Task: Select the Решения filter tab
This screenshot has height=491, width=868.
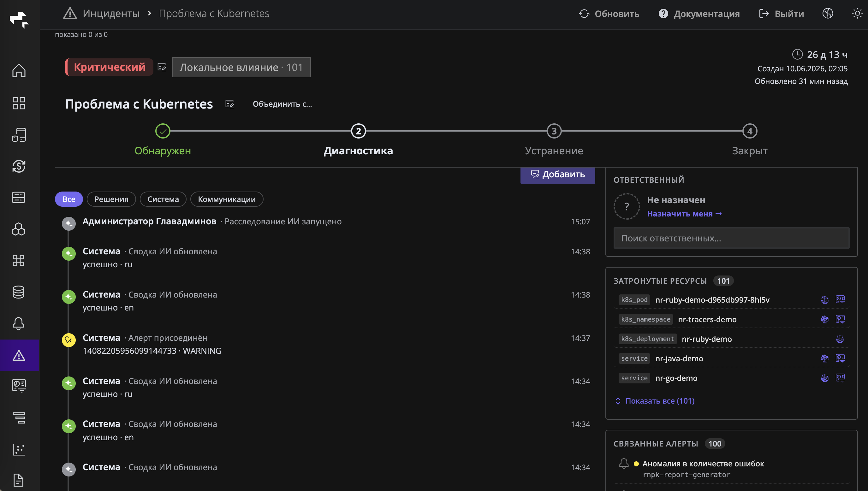Action: (111, 199)
